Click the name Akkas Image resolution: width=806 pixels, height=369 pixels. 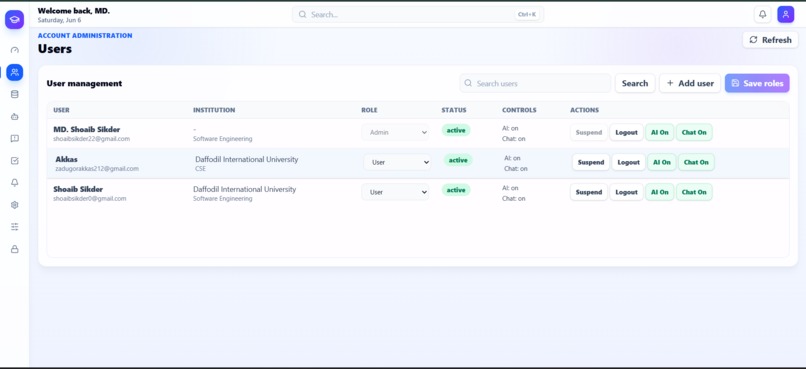(x=66, y=159)
